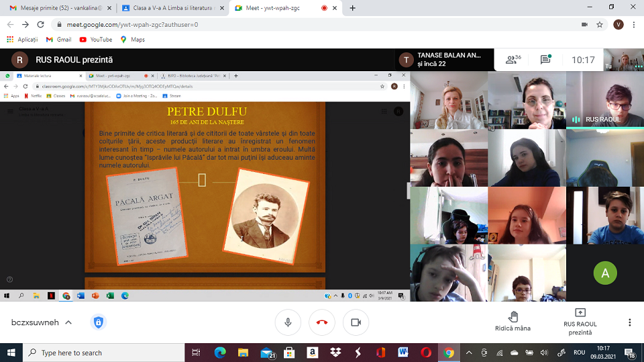The height and width of the screenshot is (362, 644).
Task: Open the Maps bookmark
Action: 132,40
